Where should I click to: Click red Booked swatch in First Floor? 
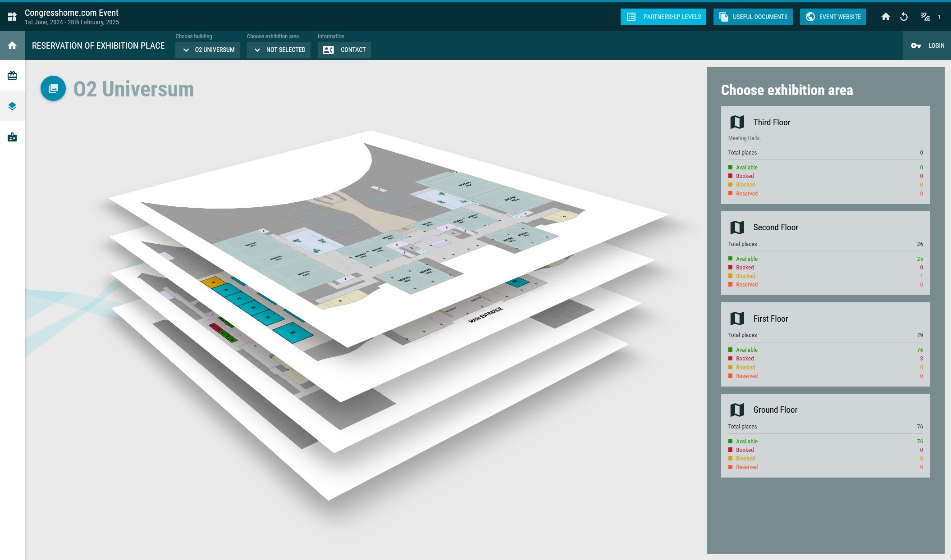click(731, 359)
